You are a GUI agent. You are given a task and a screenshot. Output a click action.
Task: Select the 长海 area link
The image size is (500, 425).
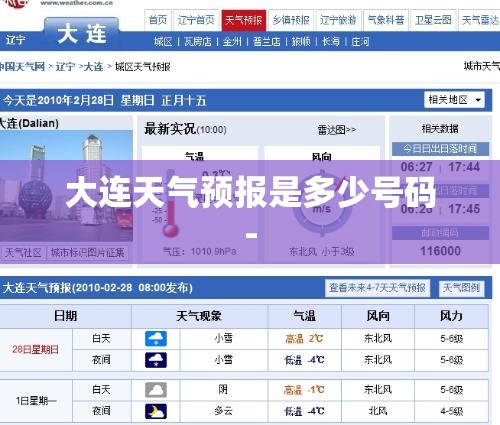[331, 41]
